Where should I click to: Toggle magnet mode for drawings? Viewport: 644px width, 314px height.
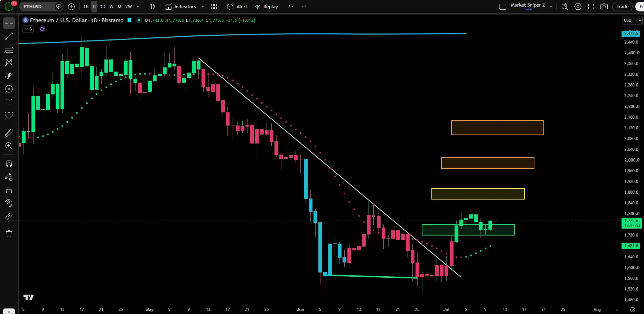[x=9, y=164]
